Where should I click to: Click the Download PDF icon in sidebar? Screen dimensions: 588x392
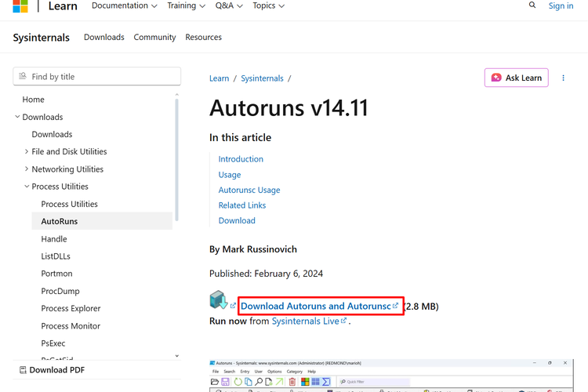pyautogui.click(x=23, y=370)
